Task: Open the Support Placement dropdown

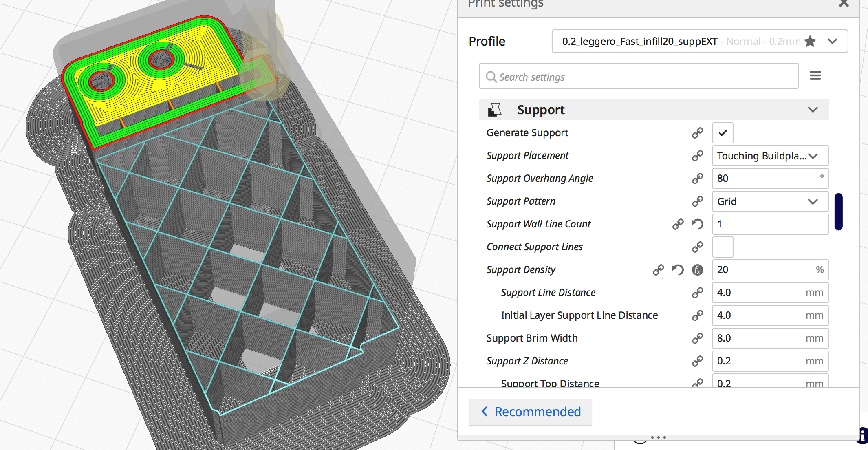Action: [770, 156]
